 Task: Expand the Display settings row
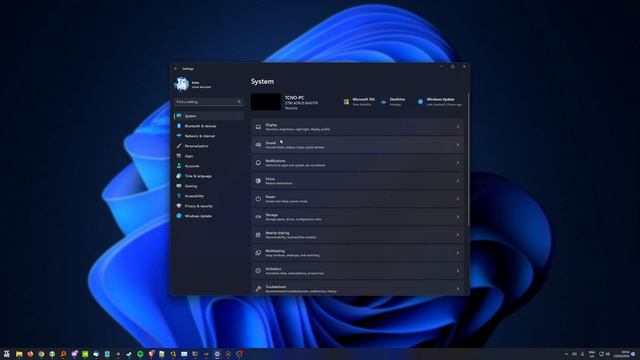click(x=358, y=127)
